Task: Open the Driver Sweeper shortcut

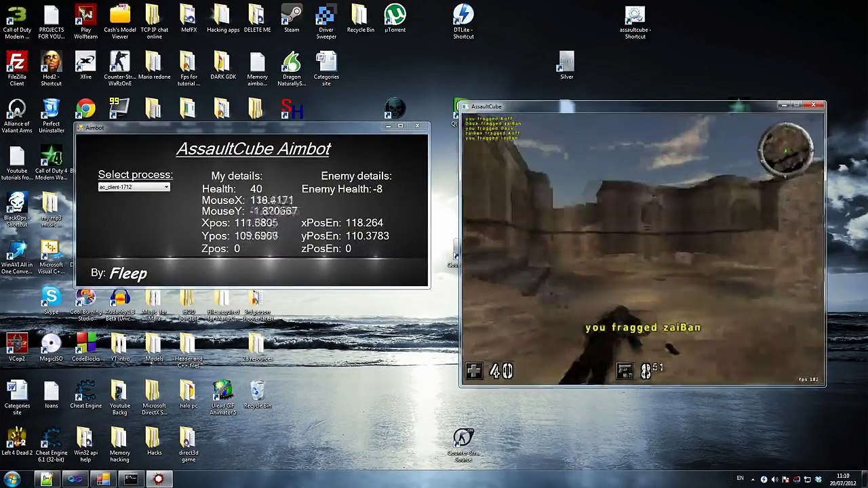Action: tap(326, 22)
